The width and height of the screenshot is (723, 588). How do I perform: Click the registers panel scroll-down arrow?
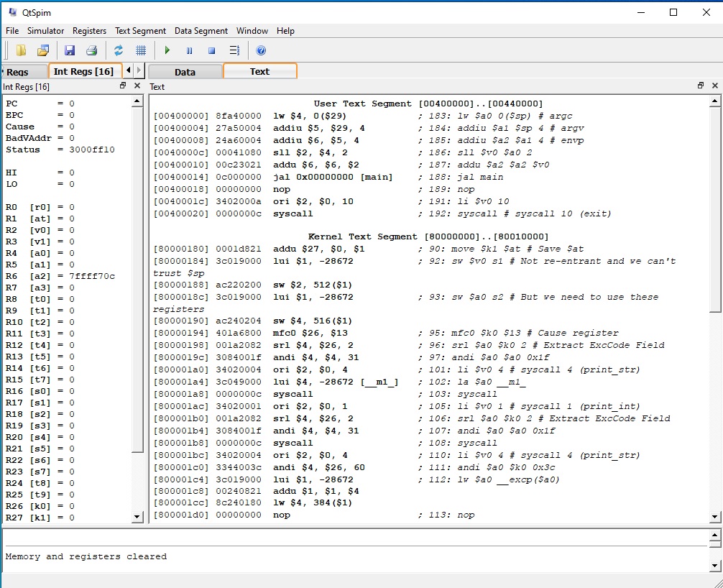coord(137,517)
